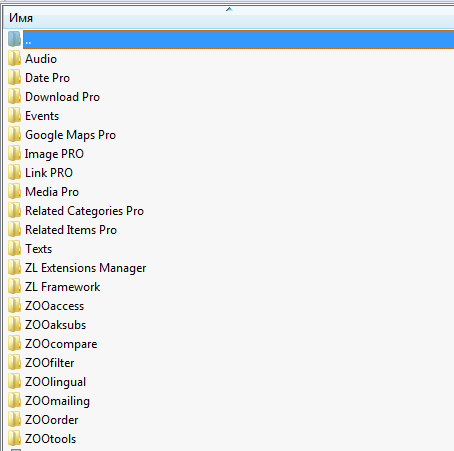Image resolution: width=454 pixels, height=451 pixels.
Task: Click the ZOOcompare folder icon
Action: coord(14,344)
